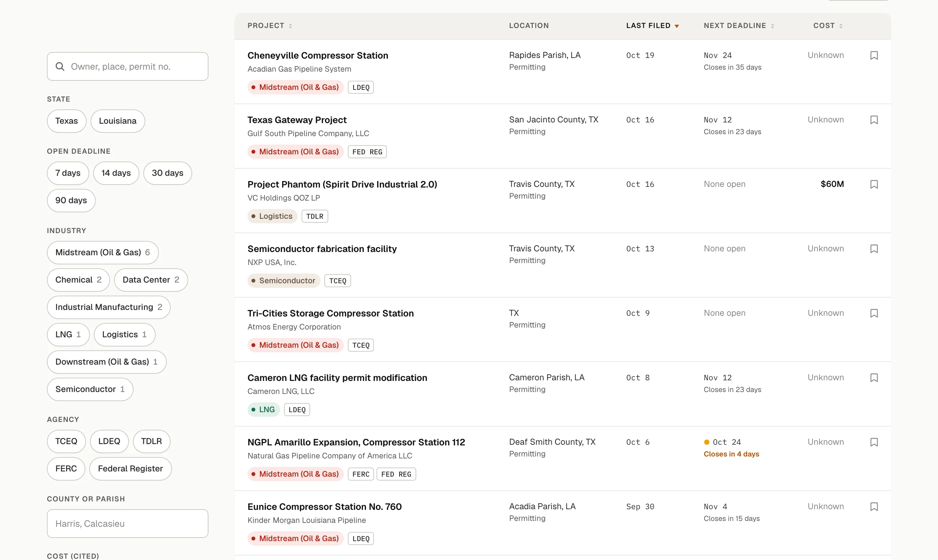Click Midstream tag on Eunice Compressor row
Screen dimensions: 938x560
[295, 539]
